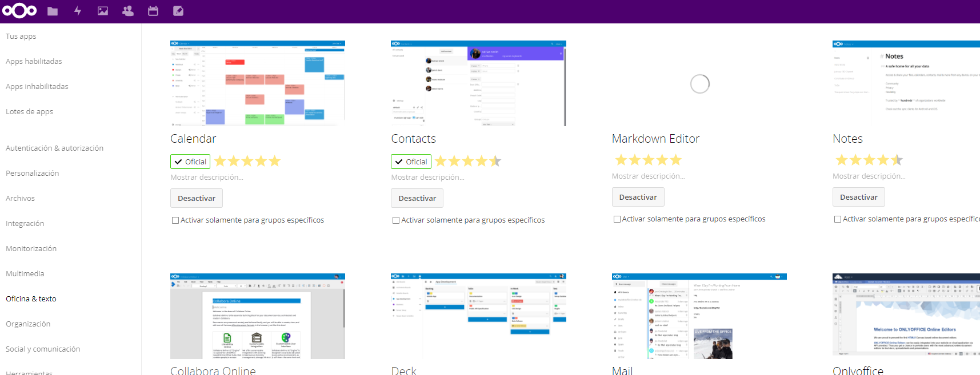Click the Notes star rating
Image resolution: width=980 pixels, height=375 pixels.
pyautogui.click(x=869, y=160)
